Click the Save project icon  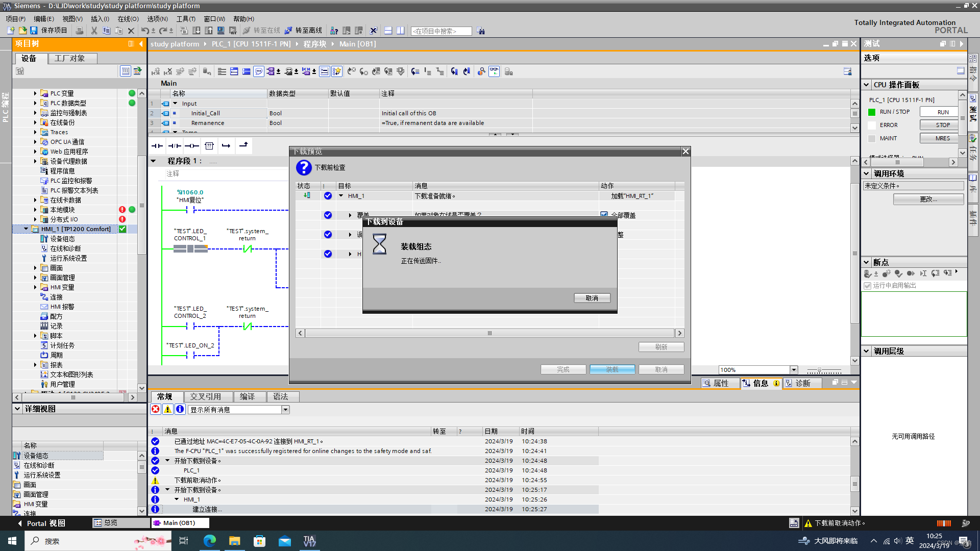34,31
